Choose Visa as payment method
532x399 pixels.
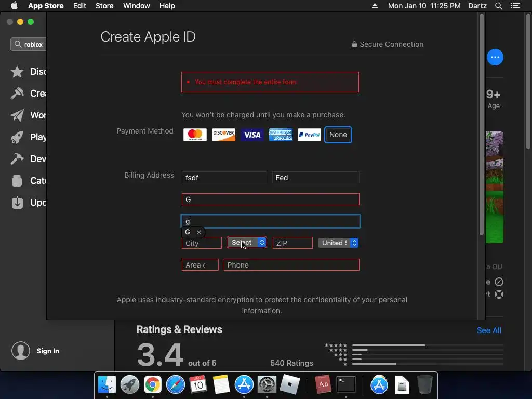(252, 135)
